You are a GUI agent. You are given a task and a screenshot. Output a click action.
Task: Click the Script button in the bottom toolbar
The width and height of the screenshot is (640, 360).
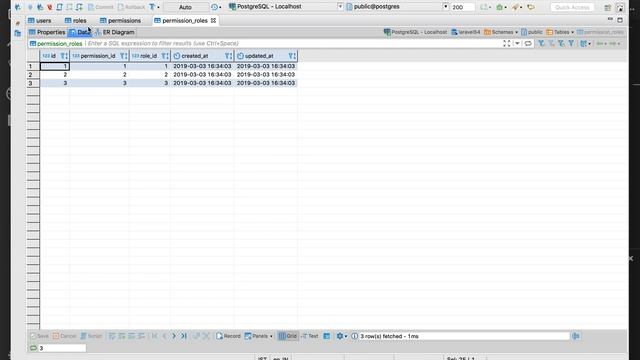(x=91, y=336)
